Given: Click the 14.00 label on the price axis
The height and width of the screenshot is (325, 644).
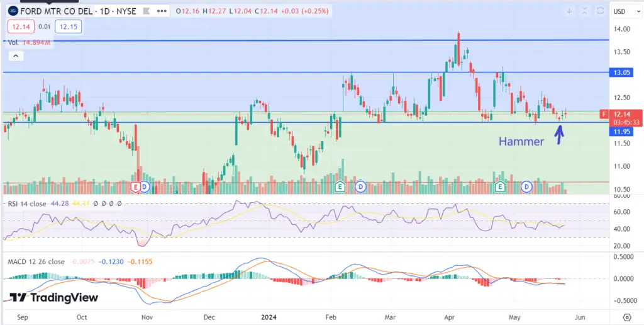Looking at the screenshot, I should click(621, 29).
